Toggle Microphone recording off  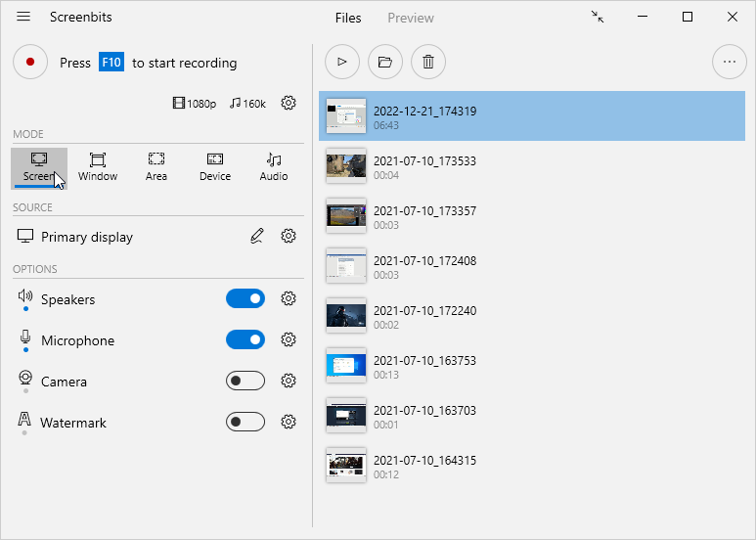point(245,339)
